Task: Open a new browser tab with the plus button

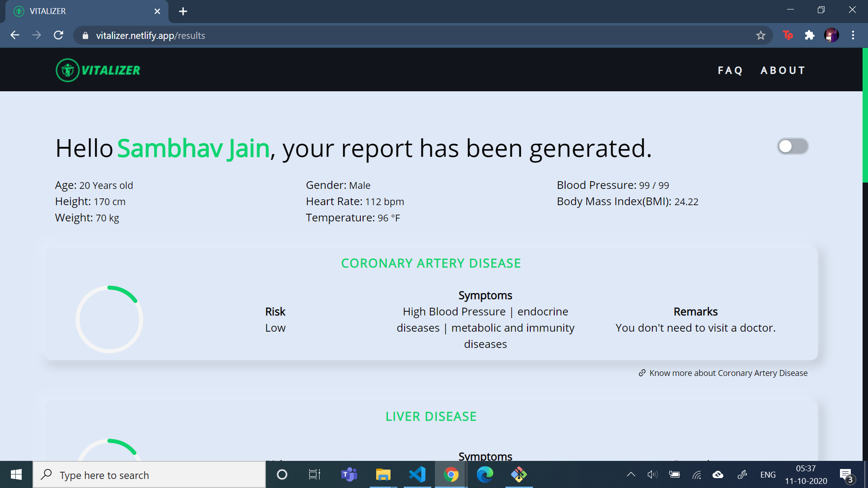Action: [x=183, y=11]
